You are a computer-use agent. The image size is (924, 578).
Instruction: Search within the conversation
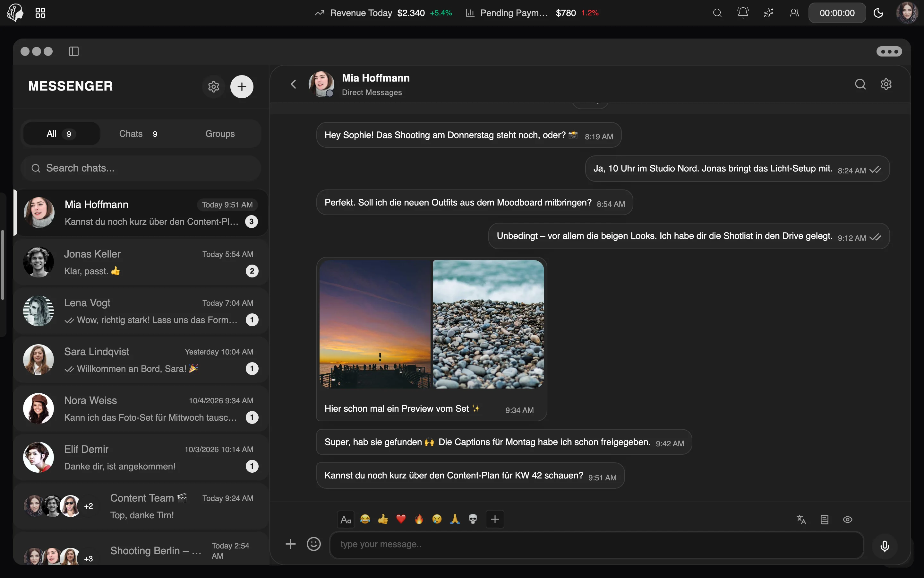pos(860,84)
